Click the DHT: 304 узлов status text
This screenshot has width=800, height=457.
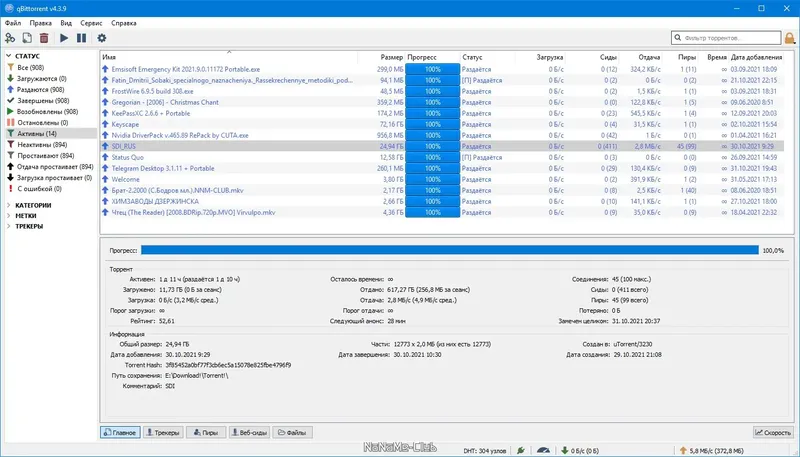tap(485, 450)
